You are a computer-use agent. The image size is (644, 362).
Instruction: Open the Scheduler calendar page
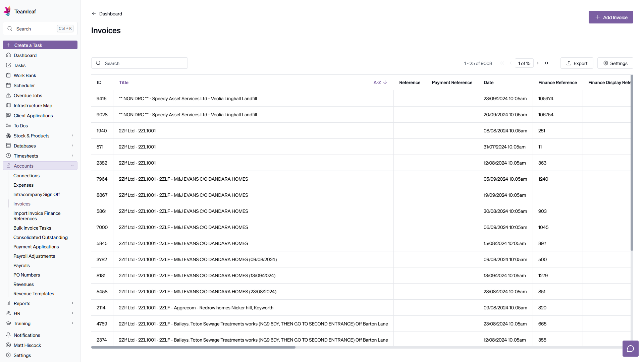(x=24, y=85)
